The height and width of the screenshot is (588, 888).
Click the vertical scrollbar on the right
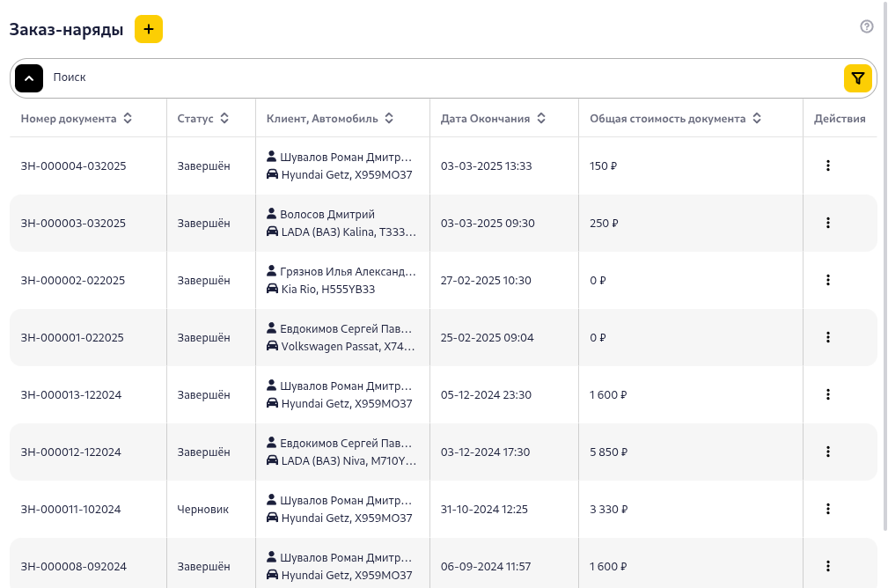pos(884,264)
